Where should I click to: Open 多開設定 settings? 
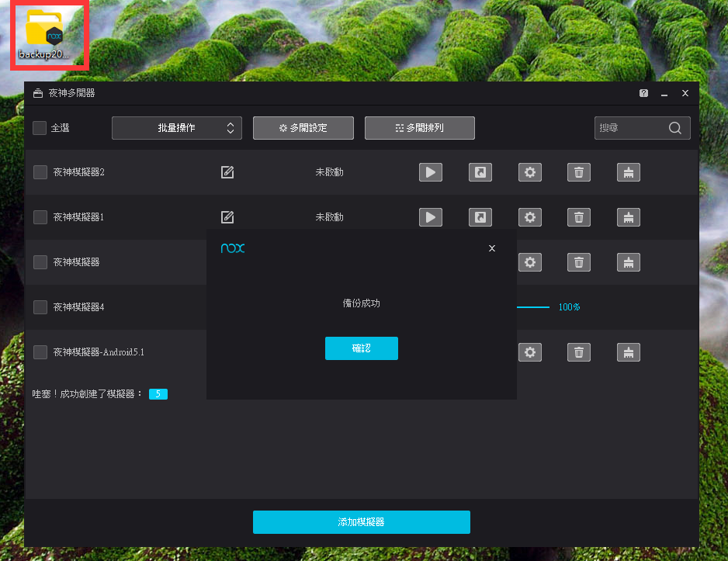tap(303, 128)
